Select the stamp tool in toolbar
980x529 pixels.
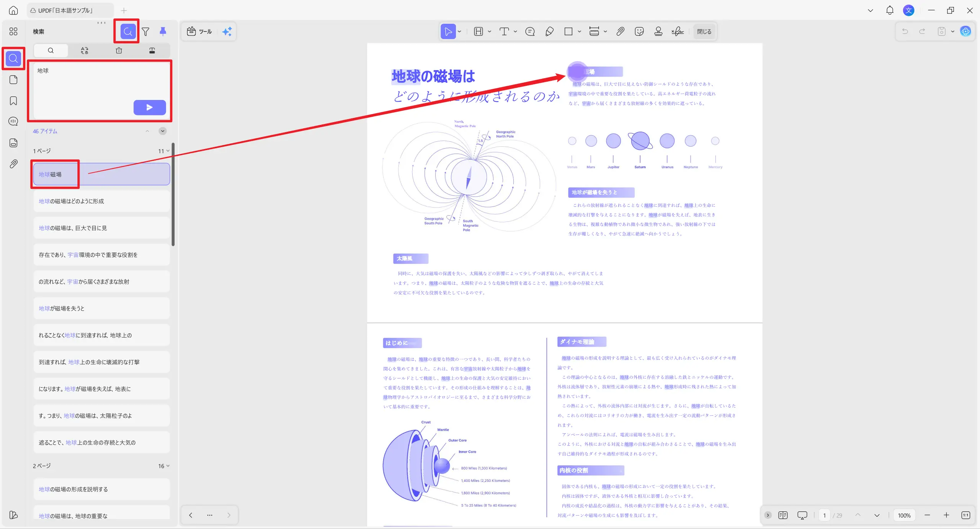coord(658,31)
